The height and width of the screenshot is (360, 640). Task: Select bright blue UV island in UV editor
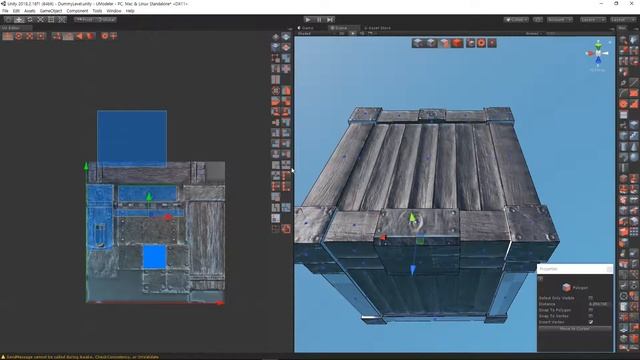tap(154, 257)
